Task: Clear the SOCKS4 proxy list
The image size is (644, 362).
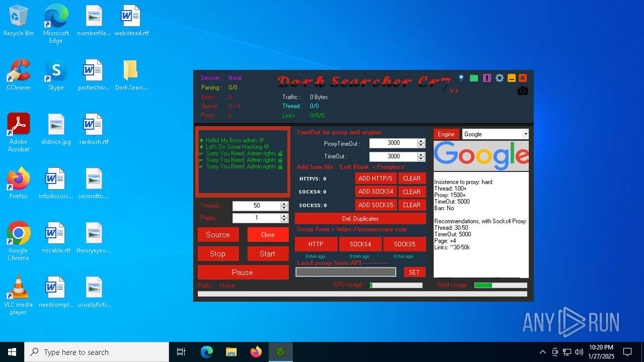Action: click(412, 192)
